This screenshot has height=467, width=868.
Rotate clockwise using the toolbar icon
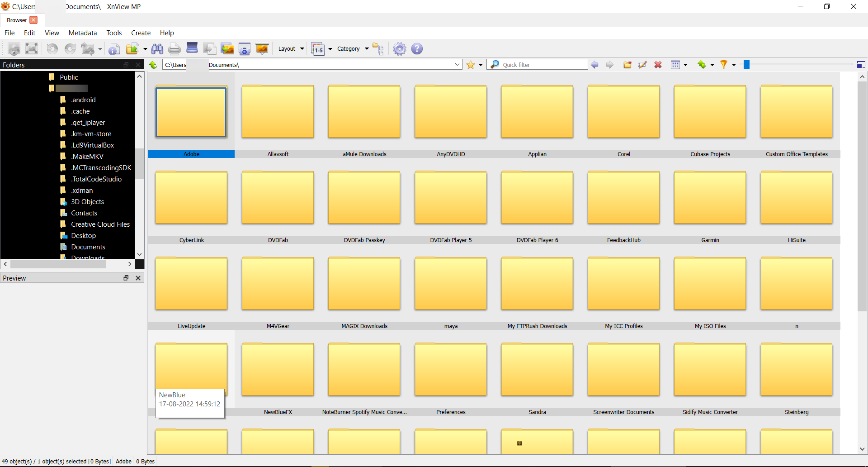70,49
